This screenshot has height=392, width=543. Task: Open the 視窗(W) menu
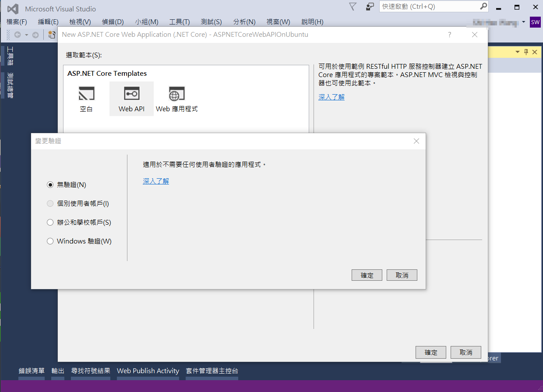click(279, 22)
